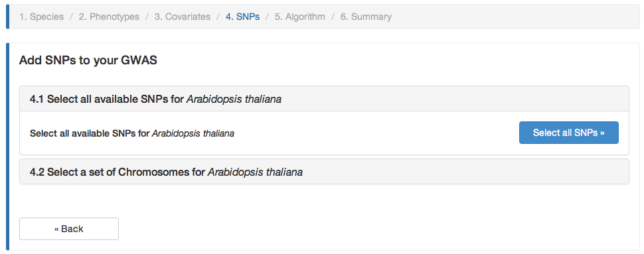Select the active 4. SNPs step
Image resolution: width=644 pixels, height=254 pixels.
[x=242, y=17]
